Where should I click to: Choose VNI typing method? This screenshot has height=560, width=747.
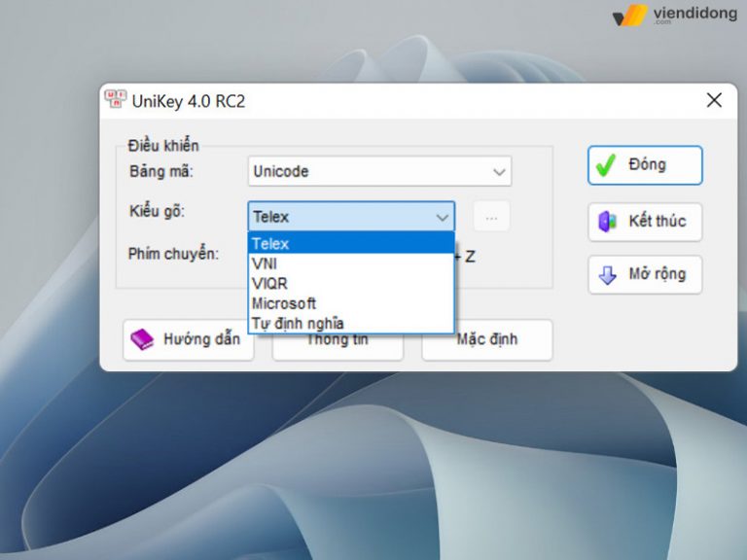(x=351, y=263)
